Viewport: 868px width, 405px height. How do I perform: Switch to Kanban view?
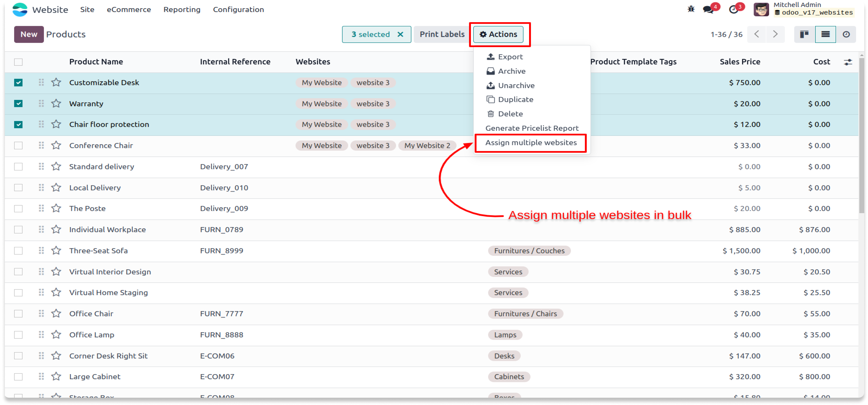coord(804,34)
